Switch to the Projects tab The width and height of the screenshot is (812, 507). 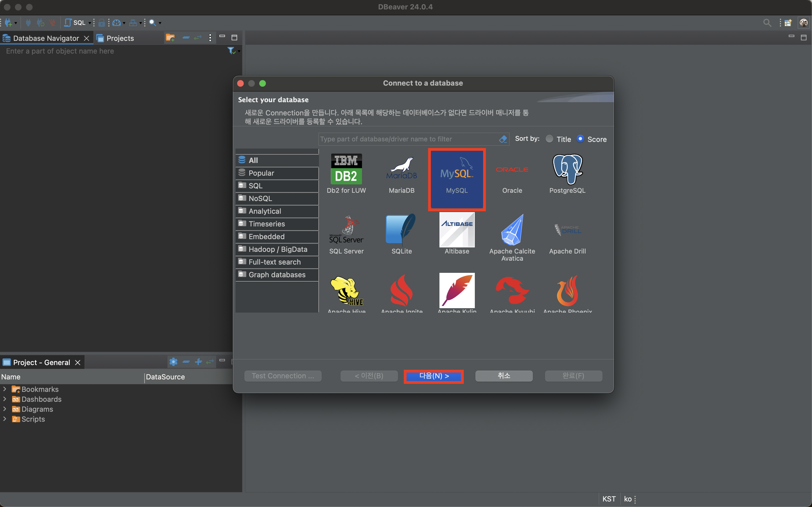(x=116, y=38)
